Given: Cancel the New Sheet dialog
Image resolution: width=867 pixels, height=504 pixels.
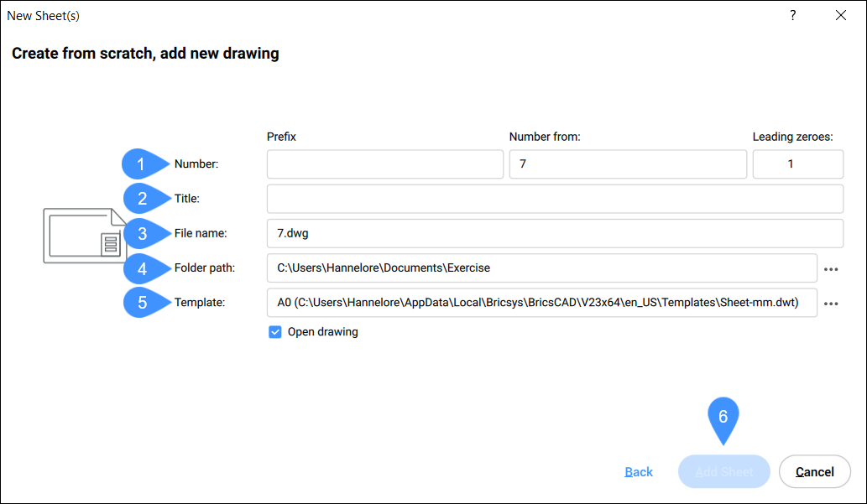Looking at the screenshot, I should [814, 472].
